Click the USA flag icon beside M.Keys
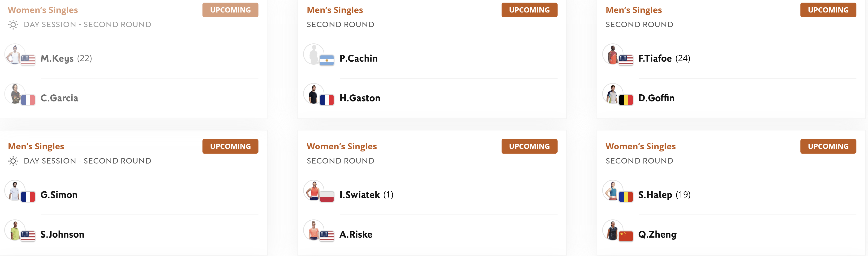868x256 pixels. pyautogui.click(x=28, y=60)
